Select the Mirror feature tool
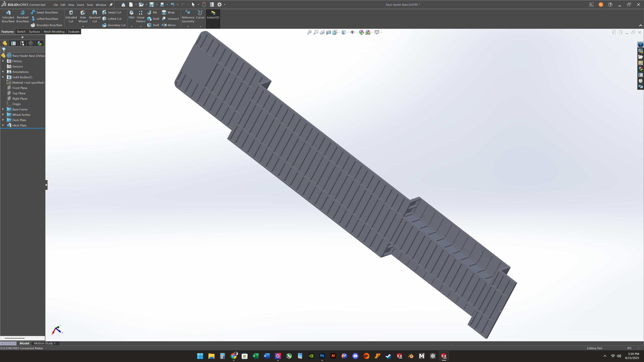This screenshot has height=362, width=644. (x=169, y=25)
